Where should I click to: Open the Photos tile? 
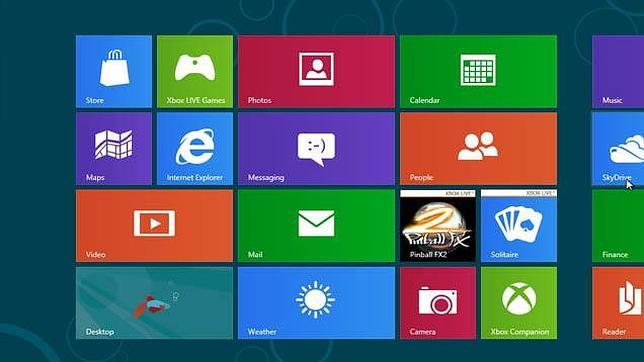[x=316, y=71]
